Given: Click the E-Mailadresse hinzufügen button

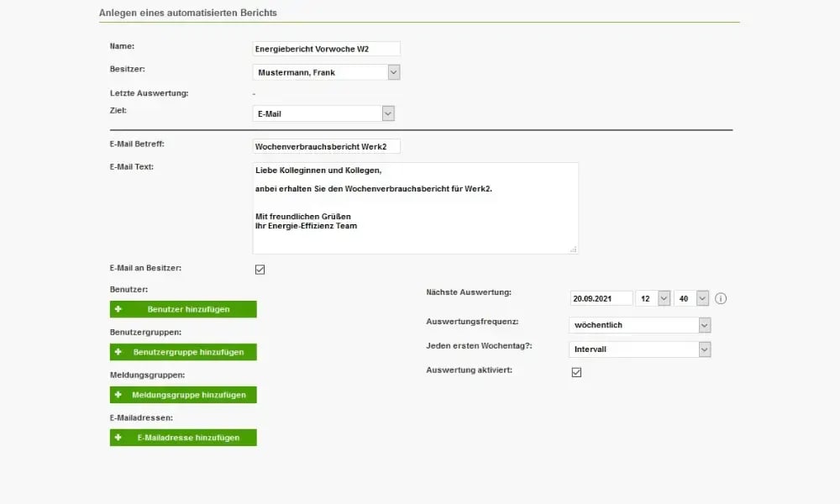Looking at the screenshot, I should [x=183, y=437].
